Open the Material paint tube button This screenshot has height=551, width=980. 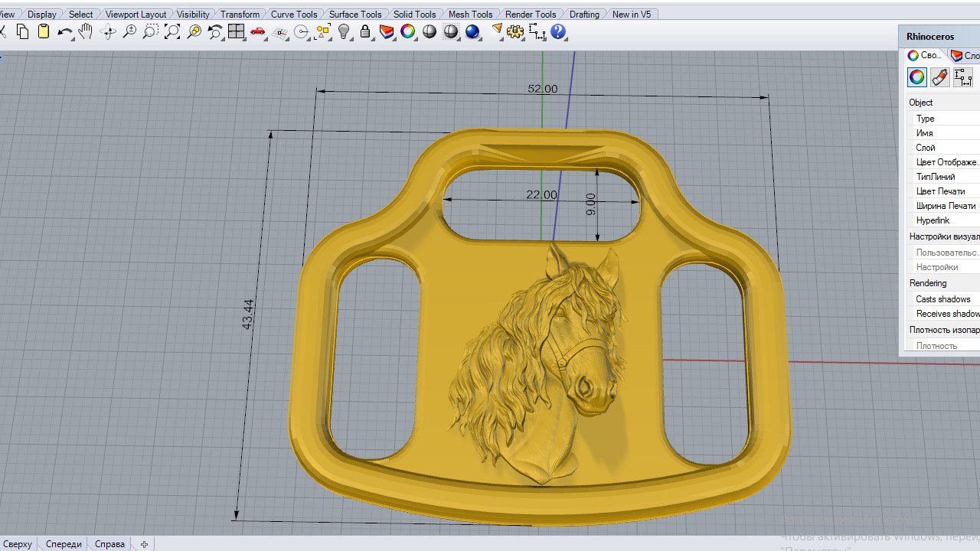[x=939, y=77]
